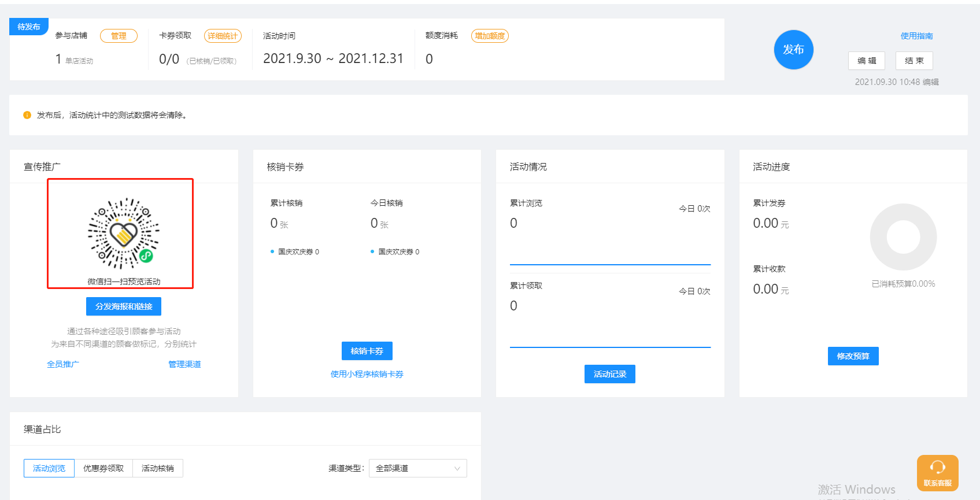Image resolution: width=980 pixels, height=500 pixels.
Task: Click 今日 0次 beside 累计浏览
Action: click(x=694, y=209)
